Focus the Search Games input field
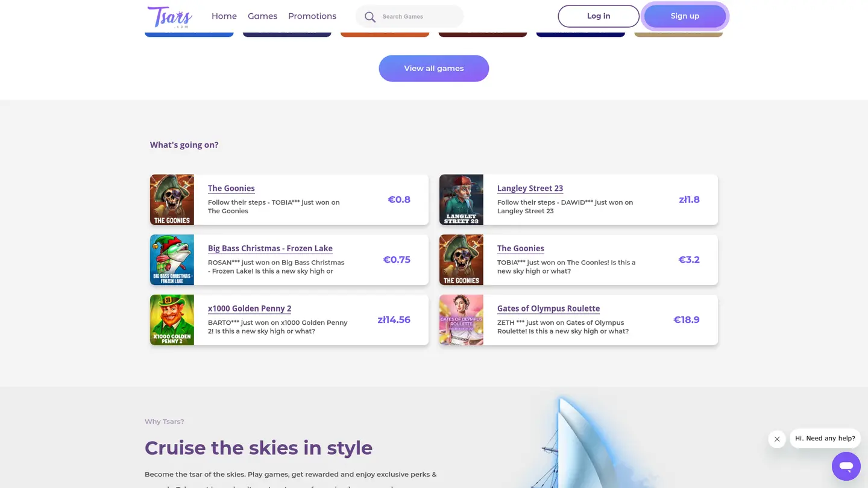Viewport: 868px width, 488px height. click(x=410, y=16)
